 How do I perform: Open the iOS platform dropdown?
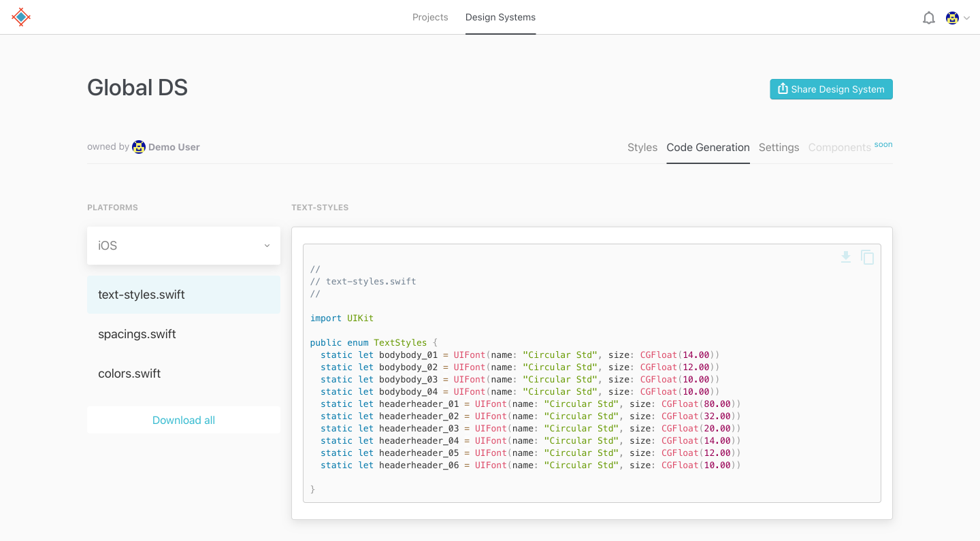coord(184,246)
